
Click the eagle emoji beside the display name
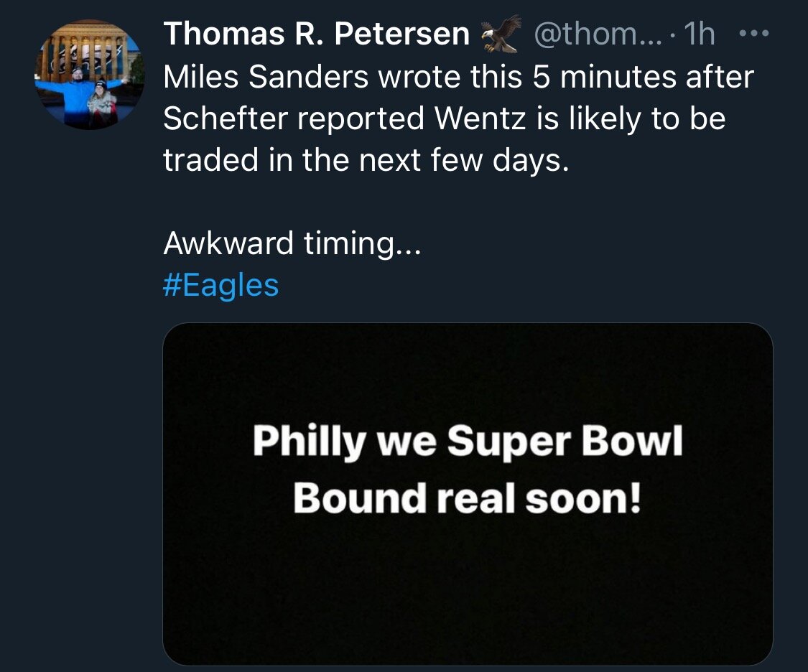[501, 34]
